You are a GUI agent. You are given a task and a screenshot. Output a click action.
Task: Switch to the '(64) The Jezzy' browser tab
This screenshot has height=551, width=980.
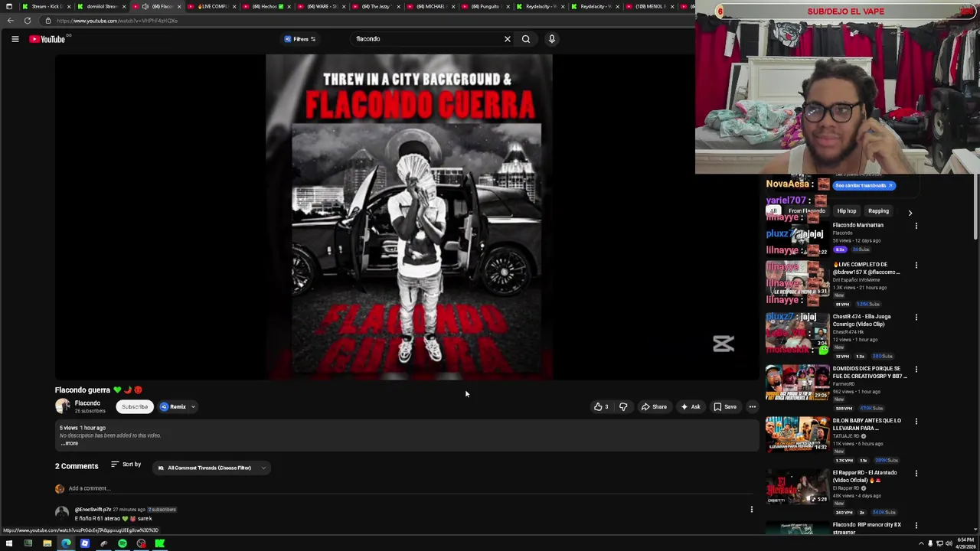(x=375, y=6)
